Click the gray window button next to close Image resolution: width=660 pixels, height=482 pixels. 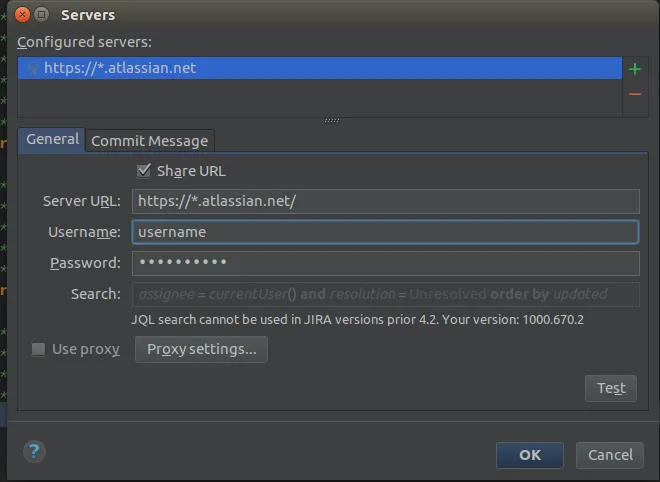pyautogui.click(x=41, y=15)
